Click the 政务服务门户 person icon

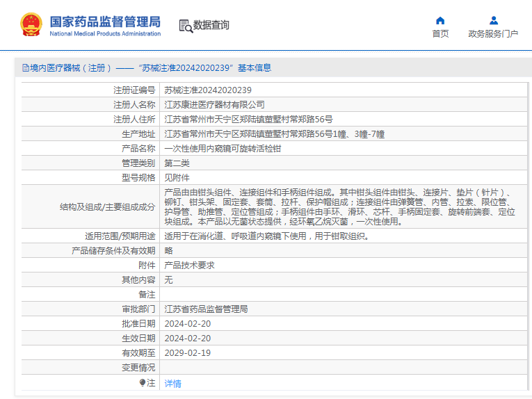(x=493, y=20)
